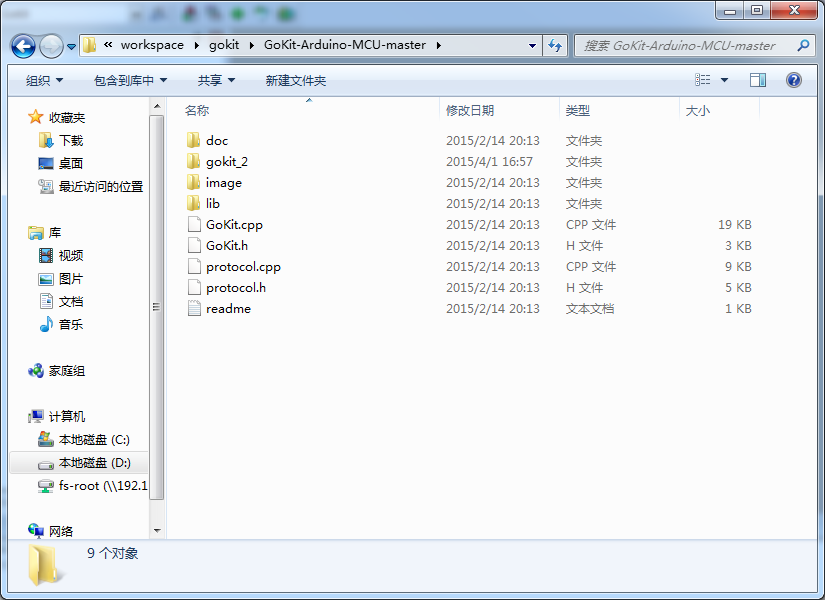Click the folder icon in the address bar
Image resolution: width=825 pixels, height=600 pixels.
(x=89, y=45)
